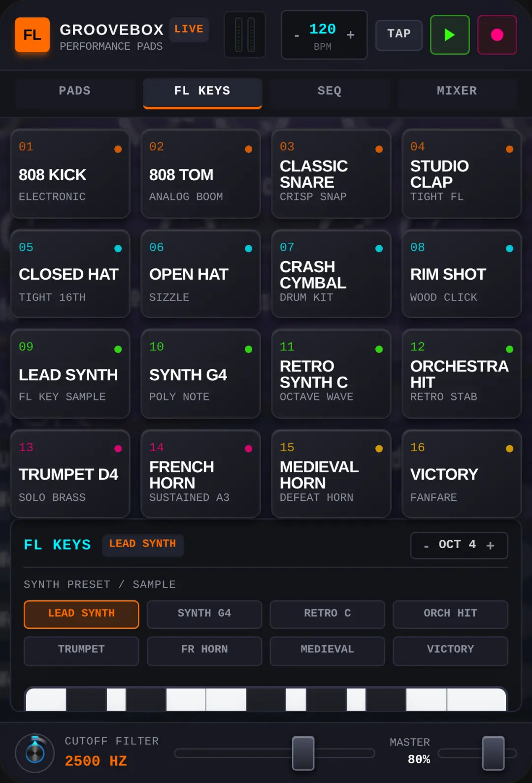This screenshot has height=783, width=532.
Task: Click the cutoff filter slider handle
Action: tap(303, 753)
